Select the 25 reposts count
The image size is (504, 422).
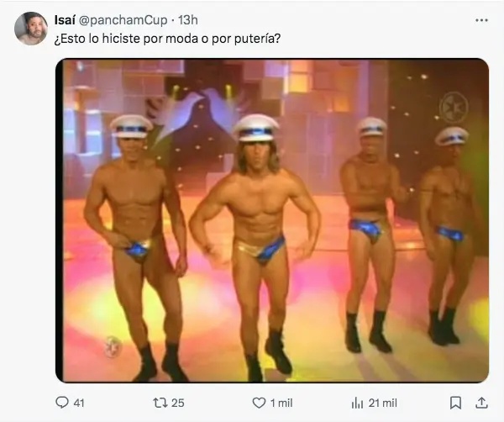pyautogui.click(x=178, y=403)
